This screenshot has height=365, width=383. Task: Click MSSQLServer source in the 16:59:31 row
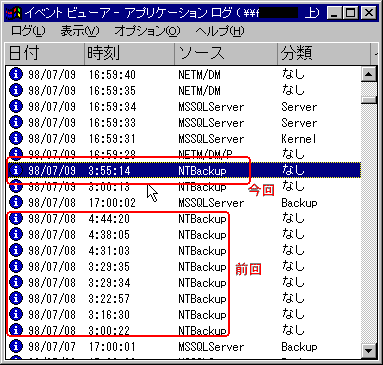pyautogui.click(x=211, y=139)
